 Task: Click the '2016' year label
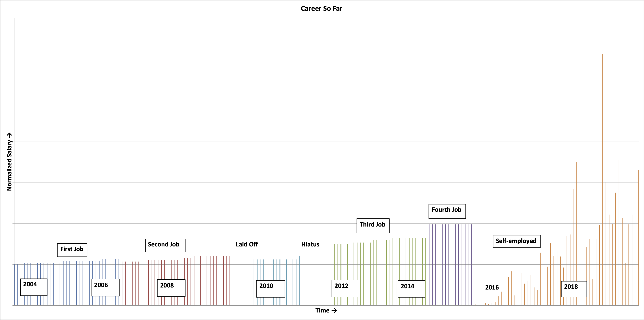(492, 287)
